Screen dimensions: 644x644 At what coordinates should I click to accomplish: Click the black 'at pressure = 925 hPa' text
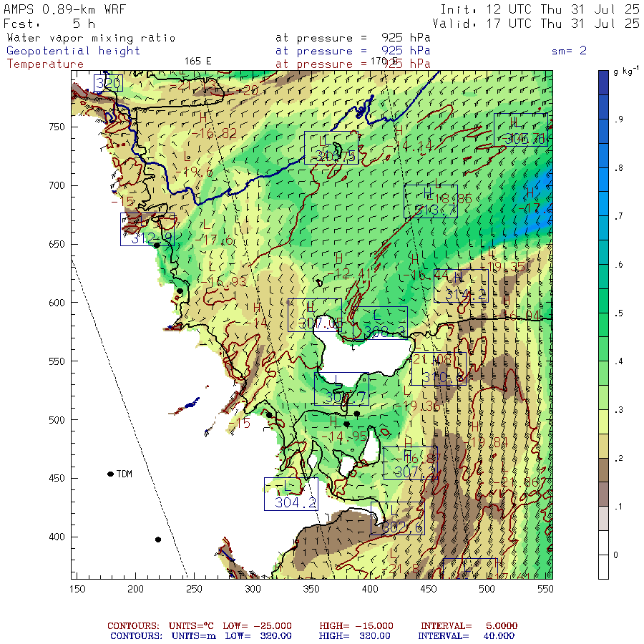click(353, 38)
